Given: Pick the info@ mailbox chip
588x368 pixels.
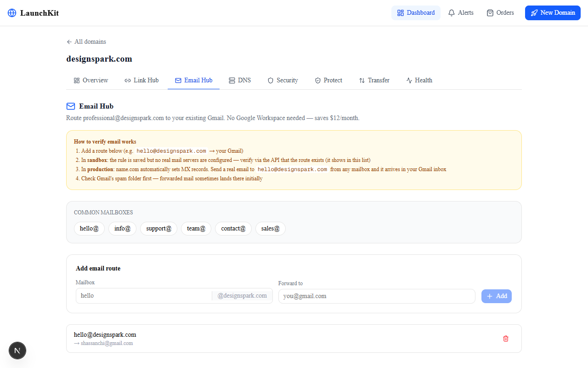Looking at the screenshot, I should pyautogui.click(x=122, y=229).
